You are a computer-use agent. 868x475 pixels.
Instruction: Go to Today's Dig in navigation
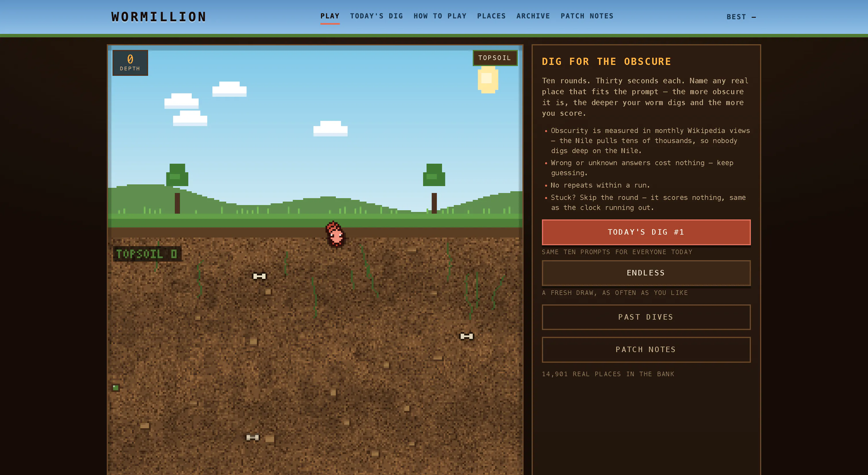[376, 16]
